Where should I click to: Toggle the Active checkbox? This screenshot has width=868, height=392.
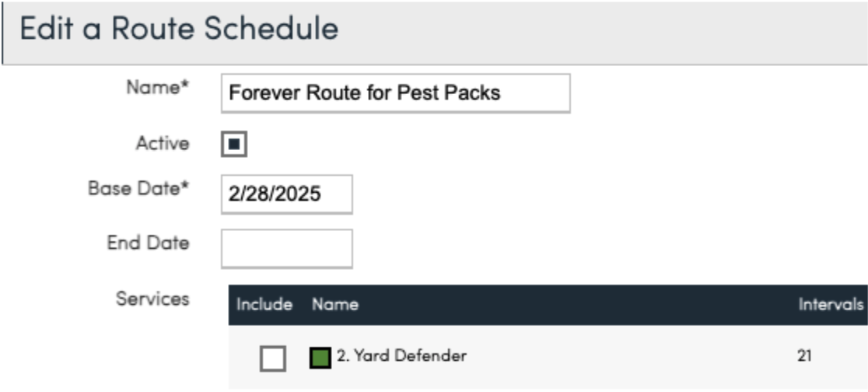[x=234, y=145]
